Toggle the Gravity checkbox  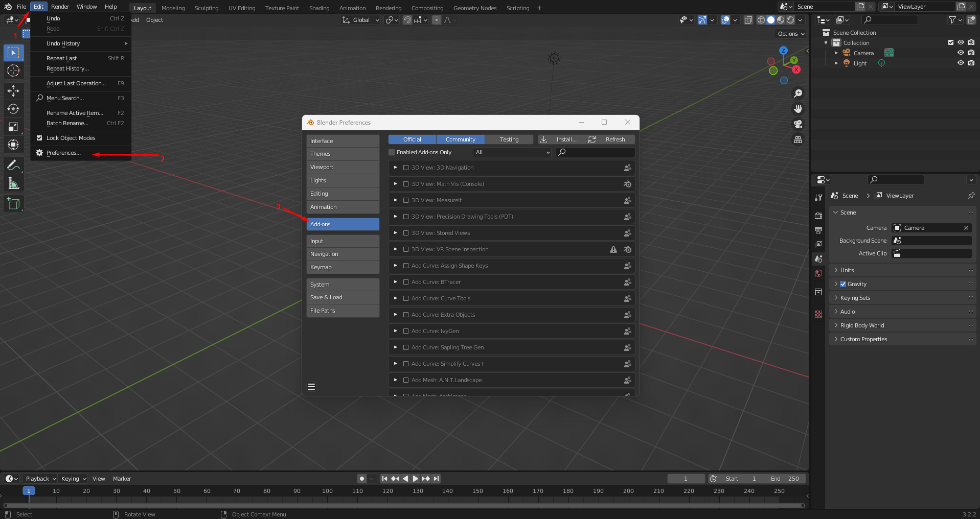click(x=843, y=284)
